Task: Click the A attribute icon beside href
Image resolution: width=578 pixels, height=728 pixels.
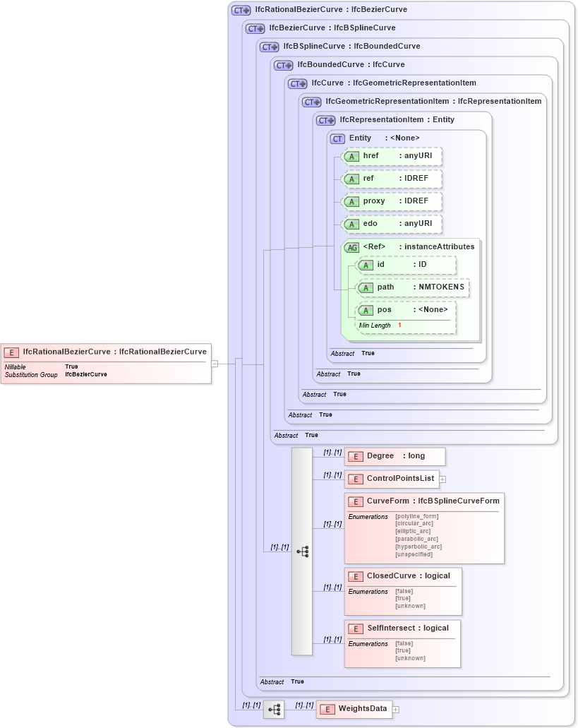Action: (352, 156)
